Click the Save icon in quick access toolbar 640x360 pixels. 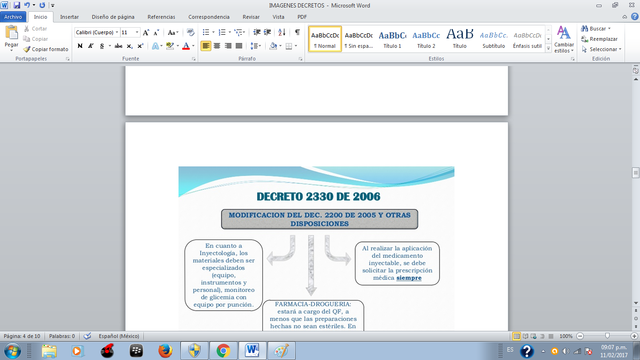[x=17, y=5]
